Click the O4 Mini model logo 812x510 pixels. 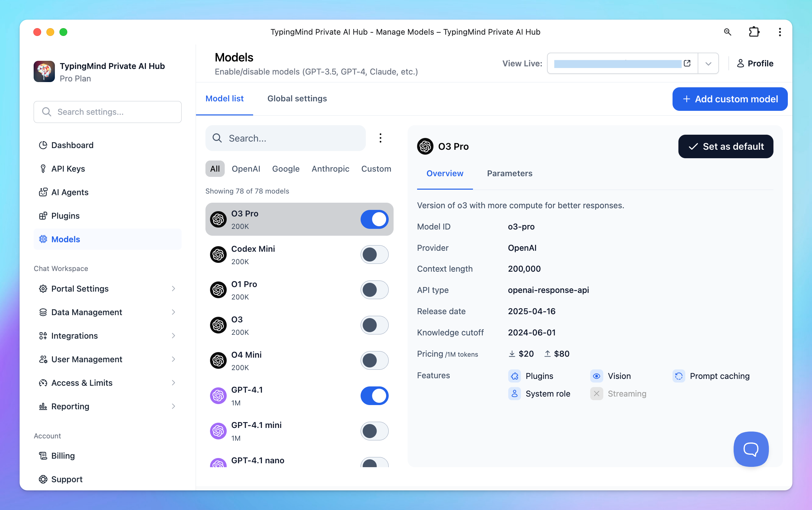pos(218,361)
